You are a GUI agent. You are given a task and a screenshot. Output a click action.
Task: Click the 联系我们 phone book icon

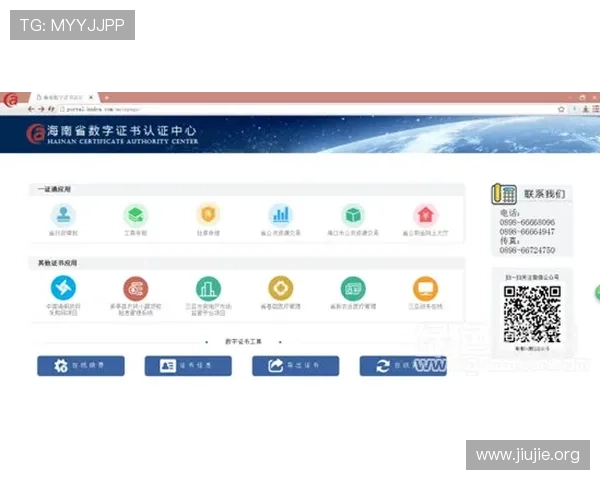pos(504,194)
